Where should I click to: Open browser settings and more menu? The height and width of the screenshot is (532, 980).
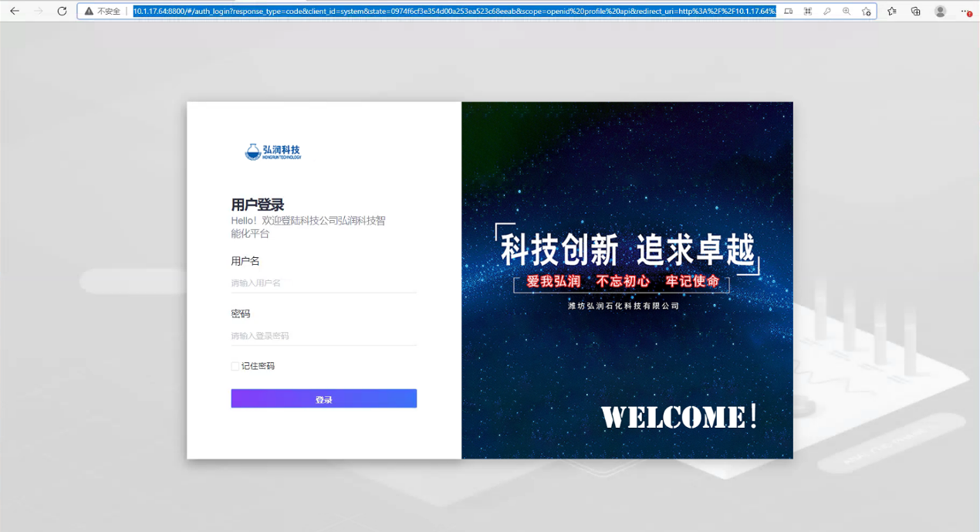[965, 12]
